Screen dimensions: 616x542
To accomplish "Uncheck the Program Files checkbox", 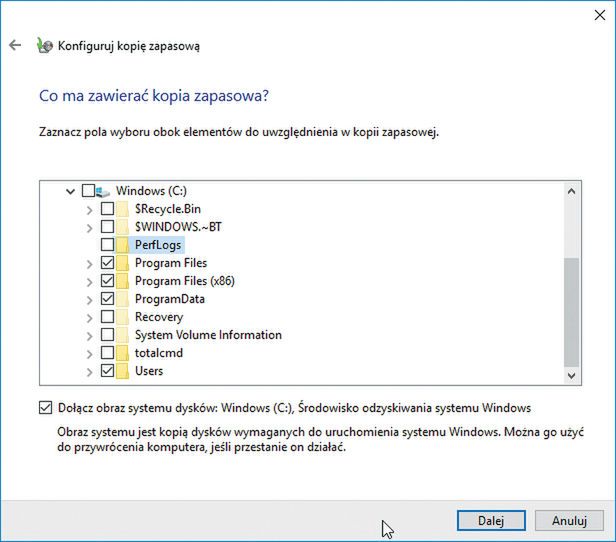I will point(107,262).
